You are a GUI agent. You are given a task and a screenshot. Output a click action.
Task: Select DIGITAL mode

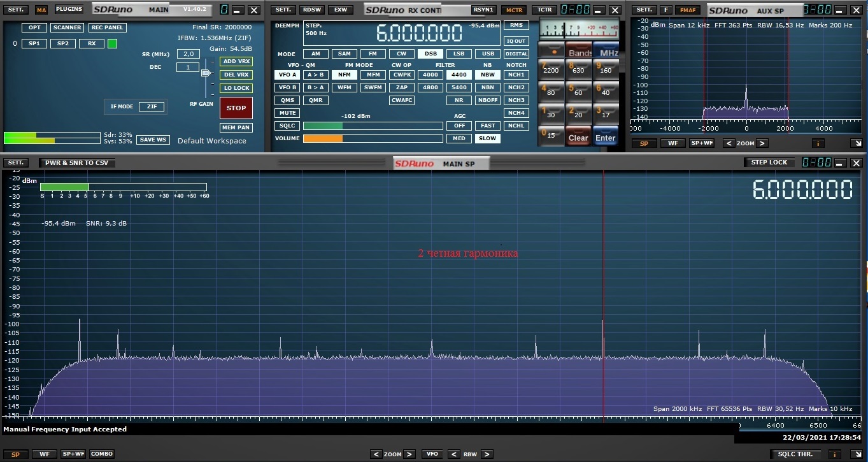pyautogui.click(x=516, y=54)
